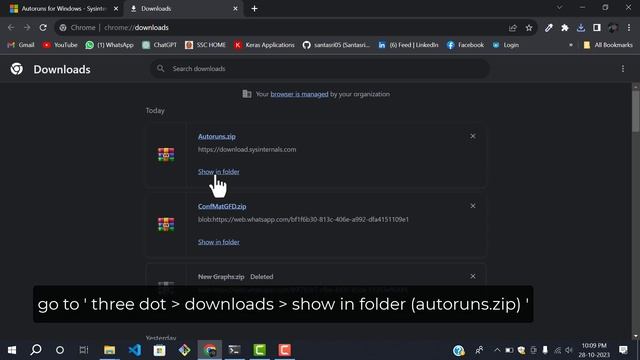
Task: Open the red Camtasia recorder taskbar icon
Action: [x=284, y=350]
